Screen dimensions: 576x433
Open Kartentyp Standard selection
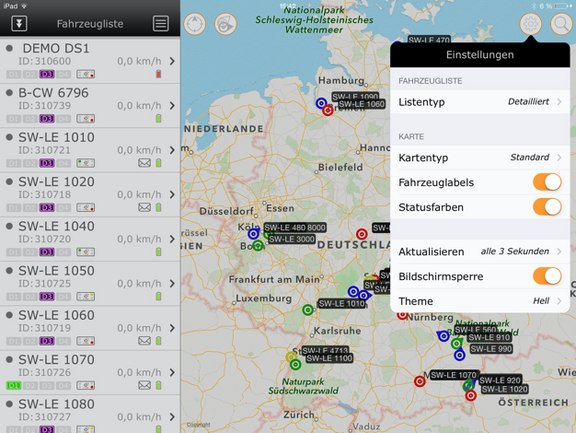coord(480,158)
